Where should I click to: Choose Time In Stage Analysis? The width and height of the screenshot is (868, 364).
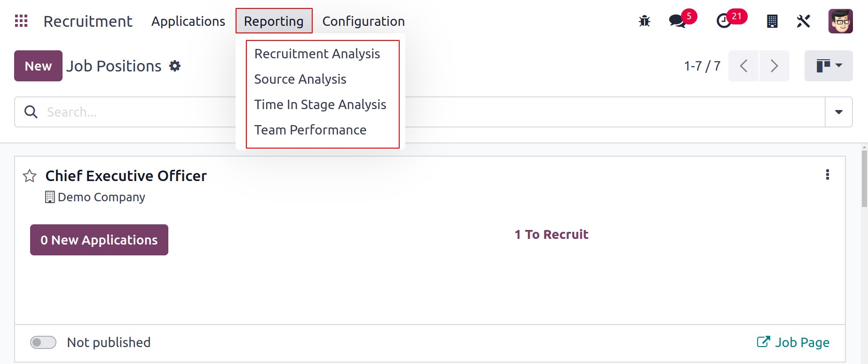pos(320,104)
